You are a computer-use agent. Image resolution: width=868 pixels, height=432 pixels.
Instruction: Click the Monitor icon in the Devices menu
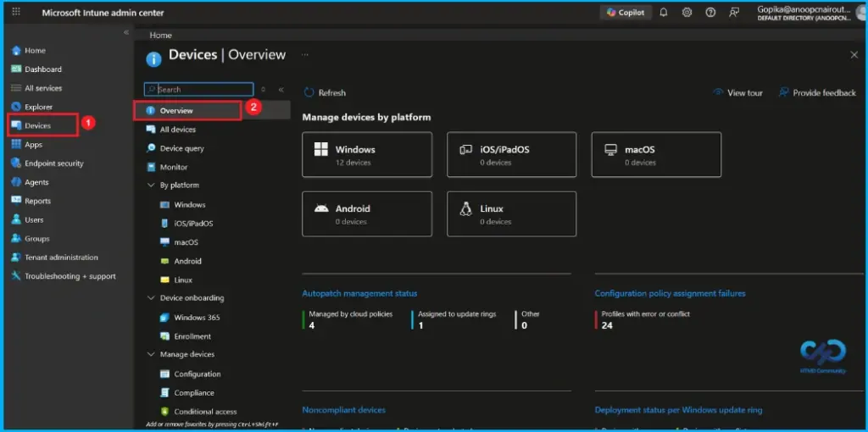(x=151, y=167)
